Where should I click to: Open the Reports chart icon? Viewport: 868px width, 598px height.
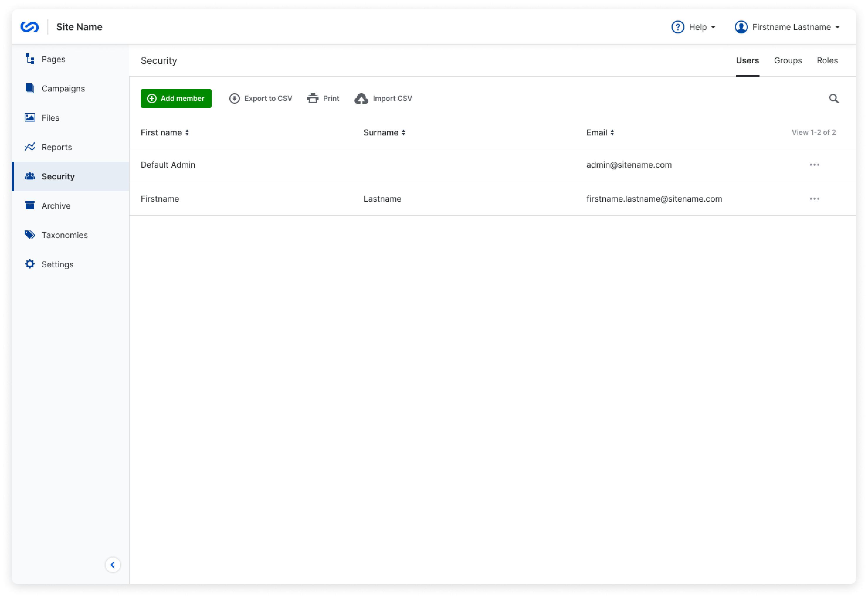point(30,147)
